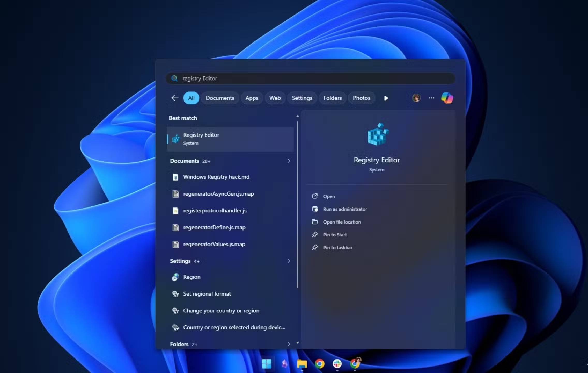Click the back arrow in search

pyautogui.click(x=174, y=98)
